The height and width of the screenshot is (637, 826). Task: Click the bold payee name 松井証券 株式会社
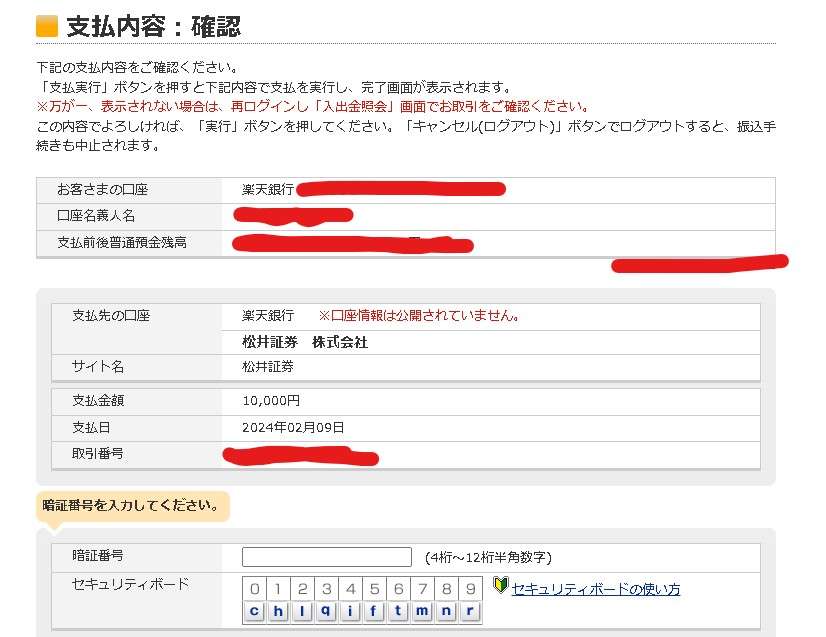[x=305, y=342]
